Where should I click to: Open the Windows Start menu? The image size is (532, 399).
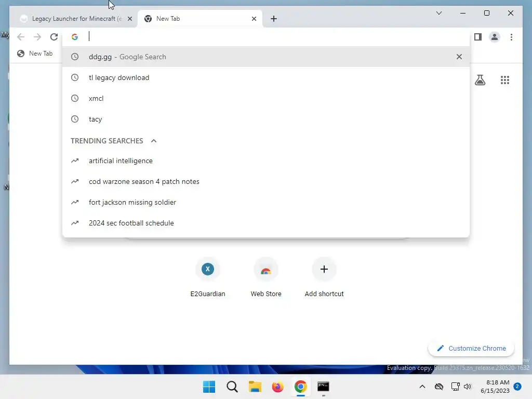209,387
